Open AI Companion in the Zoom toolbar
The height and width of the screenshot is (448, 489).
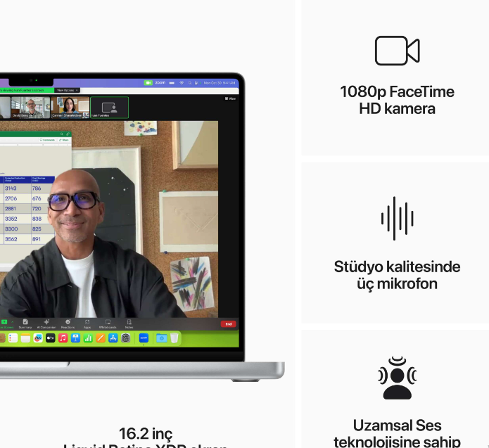point(46,323)
